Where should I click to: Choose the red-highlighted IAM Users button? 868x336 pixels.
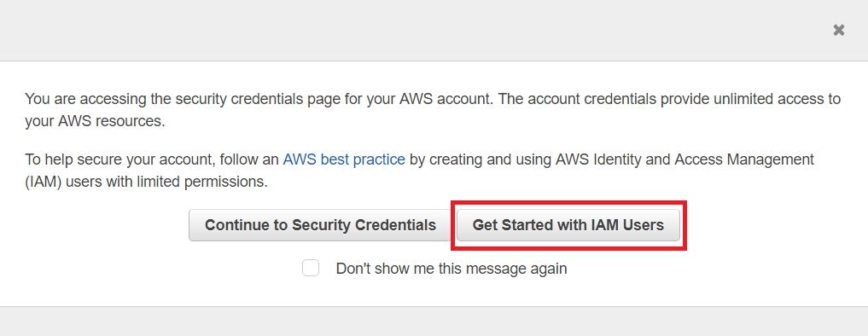(x=568, y=225)
